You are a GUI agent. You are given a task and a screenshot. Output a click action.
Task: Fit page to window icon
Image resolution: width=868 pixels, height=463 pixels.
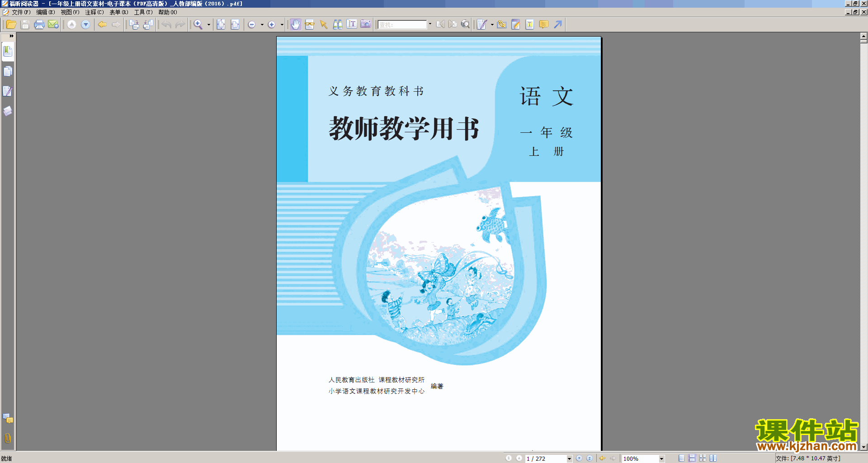coord(221,24)
